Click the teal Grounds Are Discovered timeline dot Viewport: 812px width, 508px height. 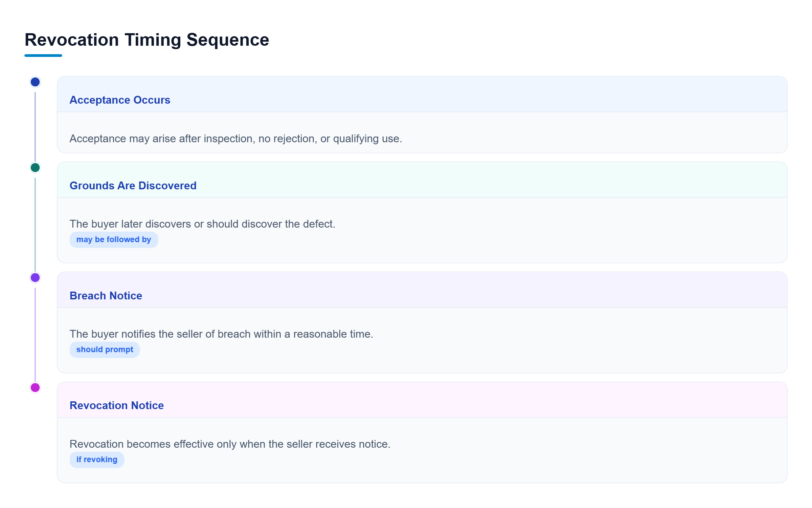tap(35, 168)
